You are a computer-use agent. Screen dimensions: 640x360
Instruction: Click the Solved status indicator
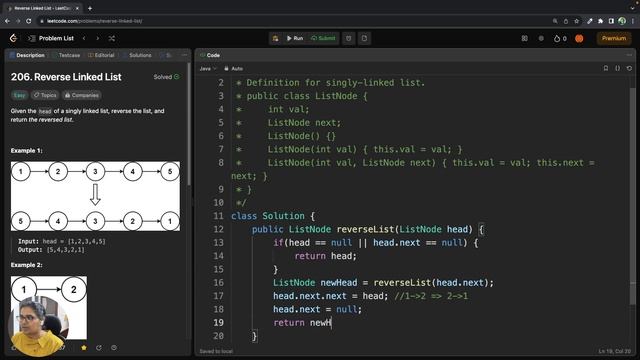(166, 77)
